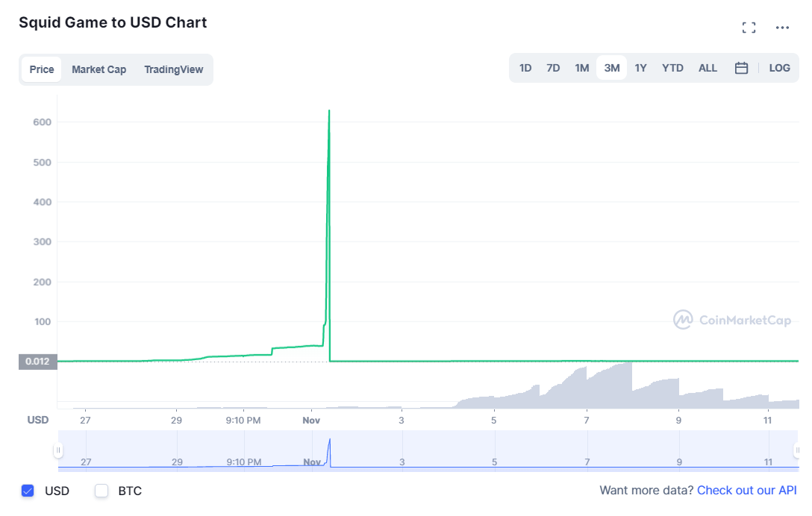Image resolution: width=812 pixels, height=516 pixels.
Task: Click the tallest volume bar near 7
Action: [629, 386]
